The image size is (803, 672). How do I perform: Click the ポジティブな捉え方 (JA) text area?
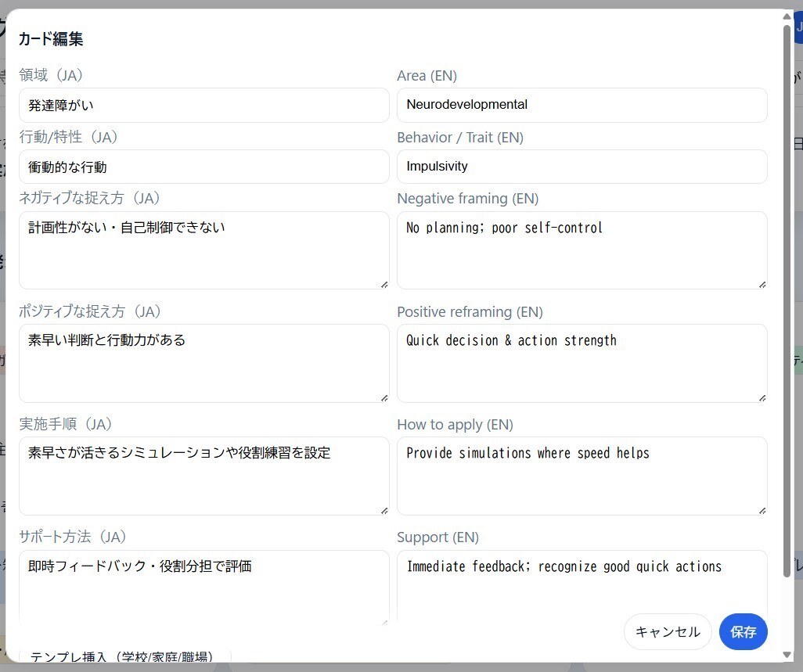[203, 364]
